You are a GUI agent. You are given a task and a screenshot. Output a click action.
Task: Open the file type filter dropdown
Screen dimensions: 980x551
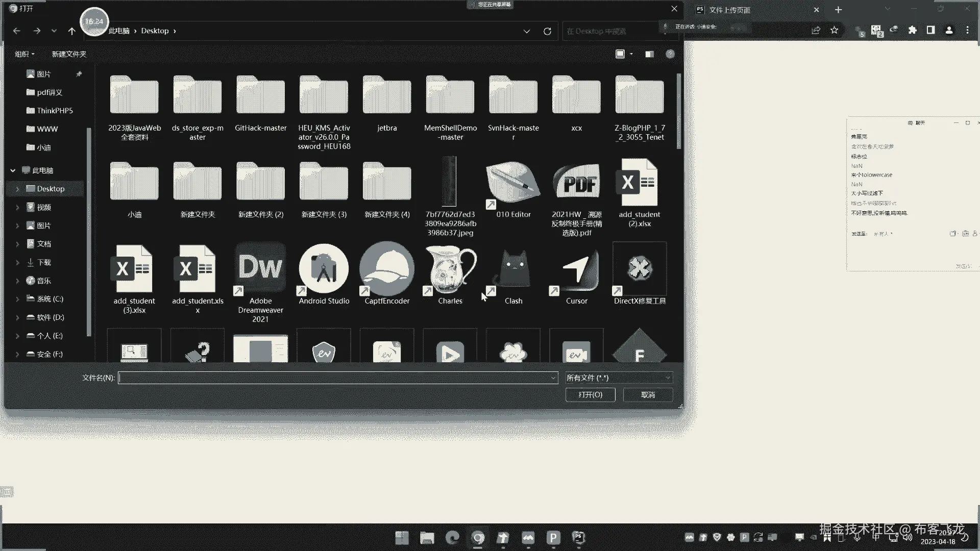click(618, 378)
